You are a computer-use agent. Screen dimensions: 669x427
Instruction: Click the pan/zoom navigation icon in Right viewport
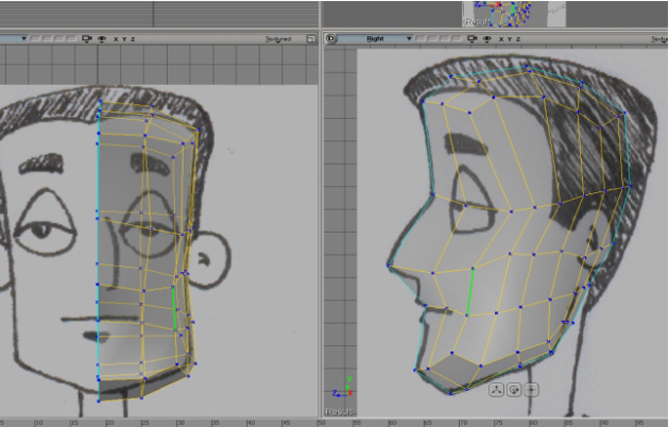click(x=495, y=390)
